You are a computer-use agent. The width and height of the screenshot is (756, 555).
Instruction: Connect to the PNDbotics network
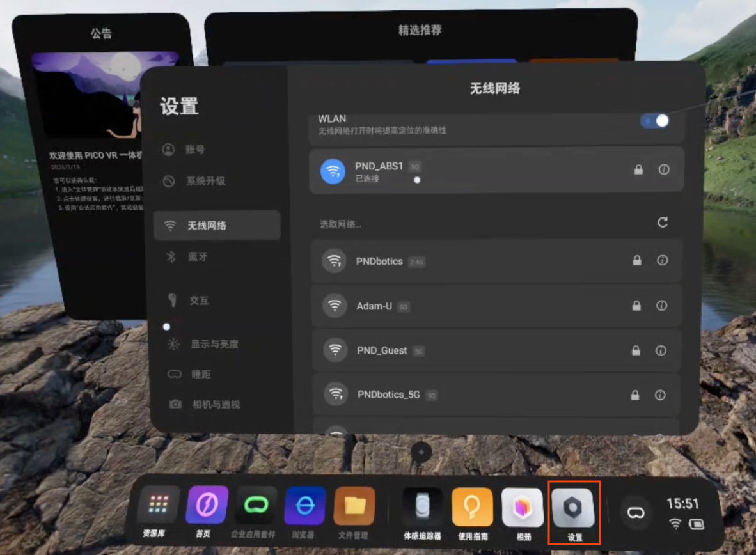(x=496, y=261)
